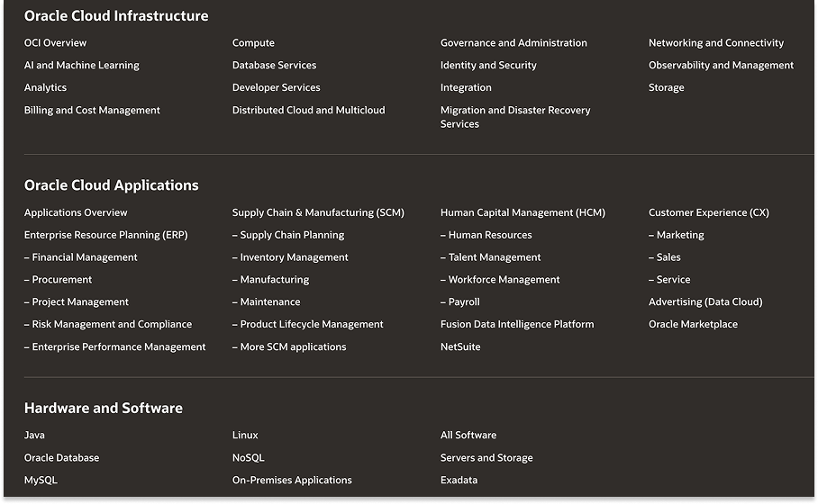Go to Inventory Management
818x504 pixels.
coord(290,257)
